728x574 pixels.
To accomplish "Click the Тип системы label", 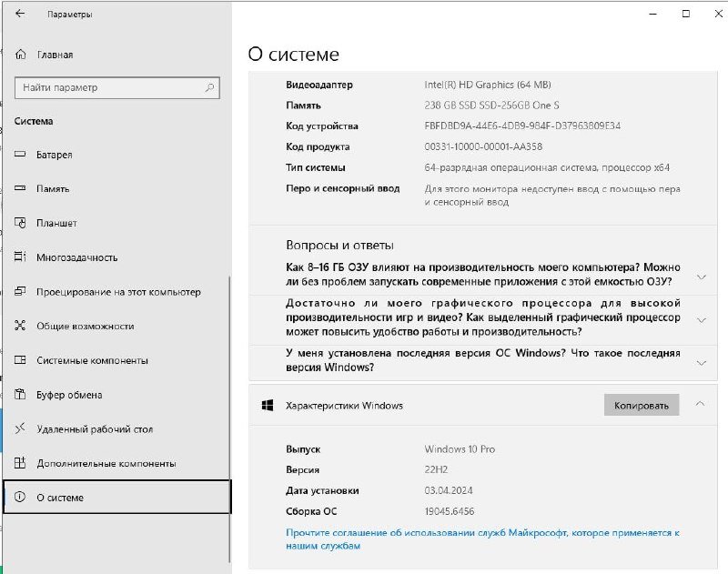I will click(x=316, y=167).
